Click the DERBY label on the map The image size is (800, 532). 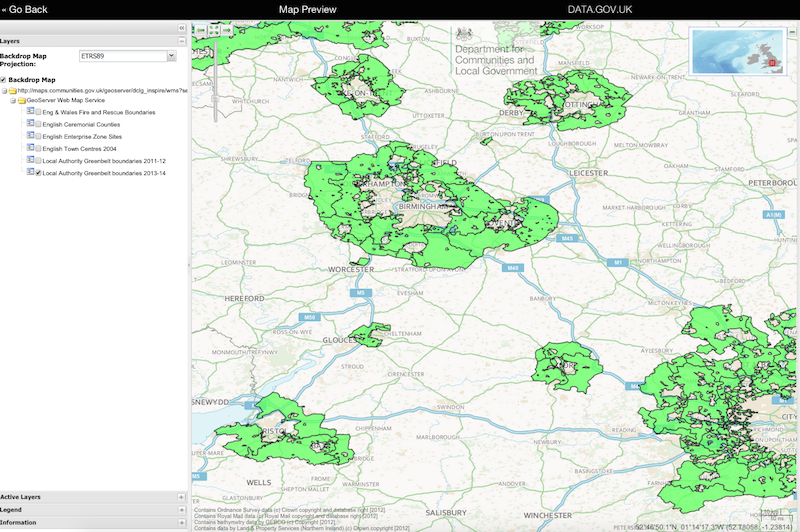tap(511, 113)
